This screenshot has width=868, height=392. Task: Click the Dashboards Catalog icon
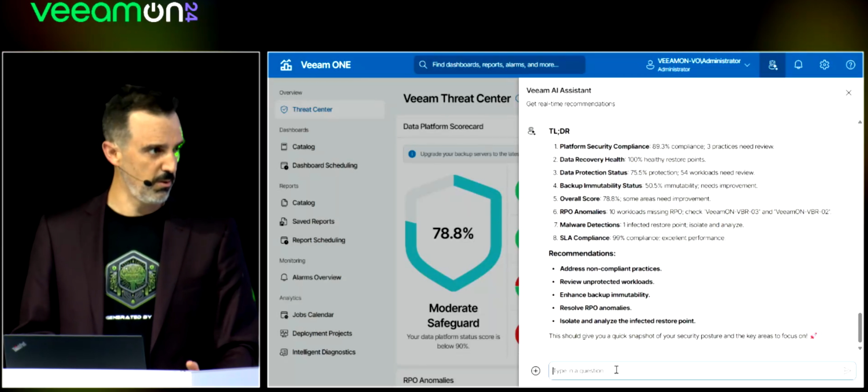pos(284,147)
